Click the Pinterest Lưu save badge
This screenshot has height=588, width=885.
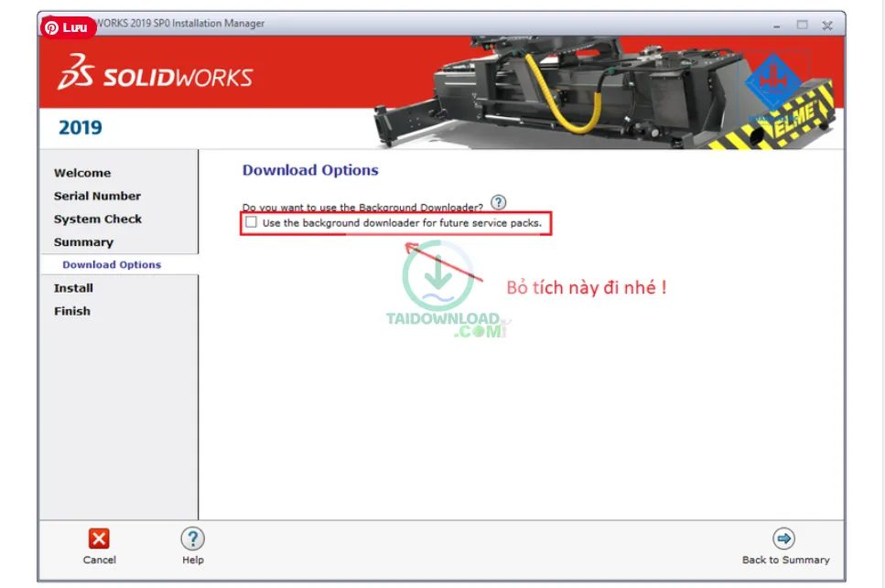pos(68,27)
